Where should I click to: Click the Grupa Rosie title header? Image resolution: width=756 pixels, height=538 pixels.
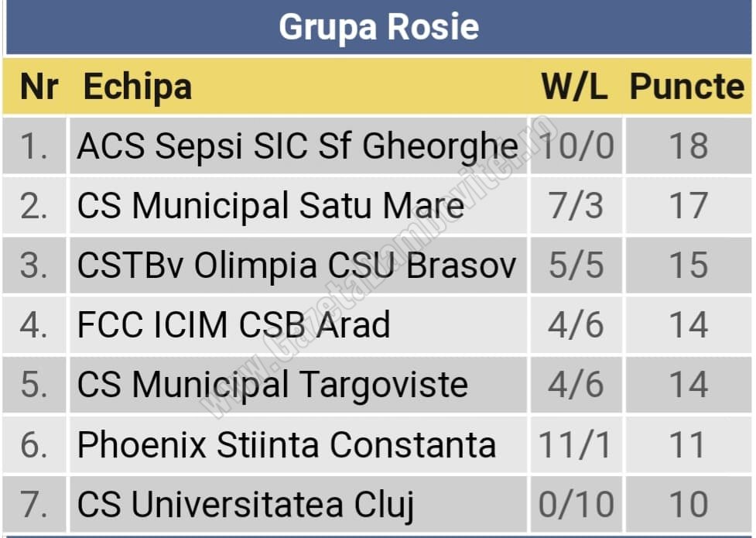[379, 27]
